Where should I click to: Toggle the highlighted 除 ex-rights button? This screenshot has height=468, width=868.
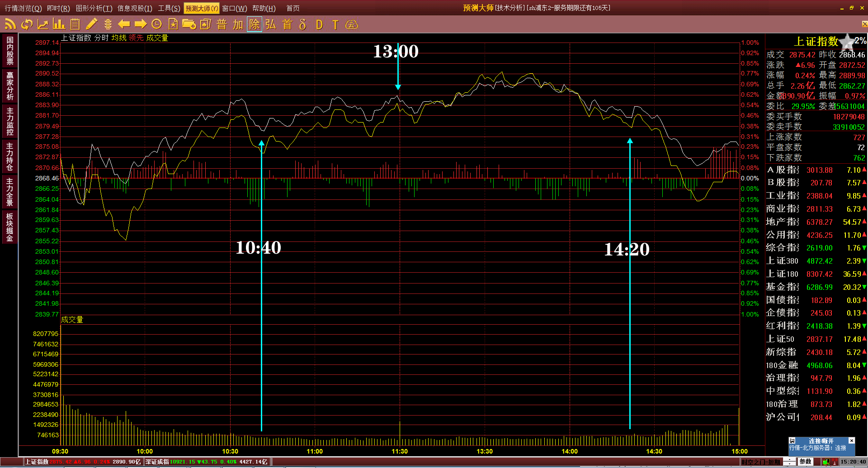click(x=255, y=24)
